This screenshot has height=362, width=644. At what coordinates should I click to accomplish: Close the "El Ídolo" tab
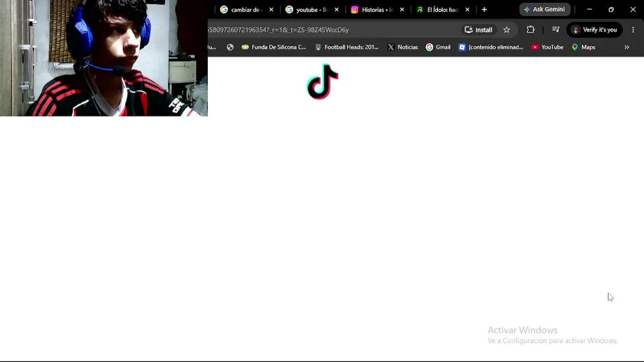(x=467, y=10)
